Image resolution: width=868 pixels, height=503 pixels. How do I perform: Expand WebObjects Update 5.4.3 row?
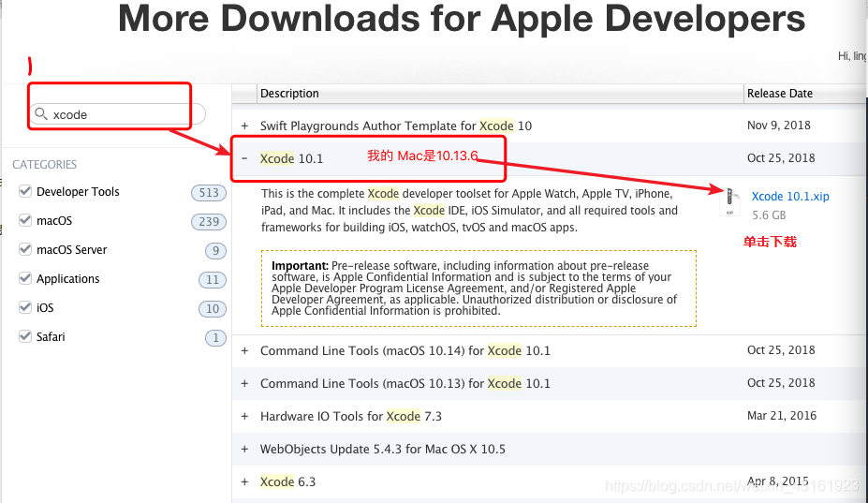pos(244,449)
